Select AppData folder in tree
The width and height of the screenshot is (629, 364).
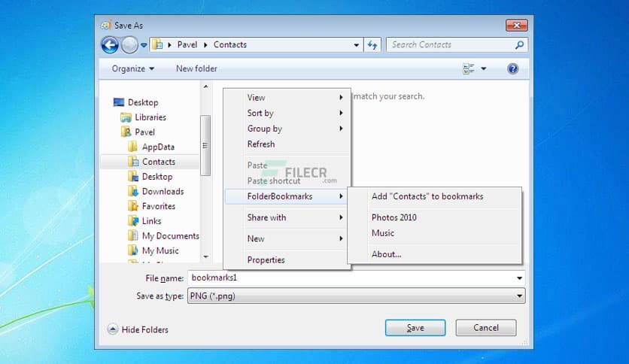click(x=159, y=147)
